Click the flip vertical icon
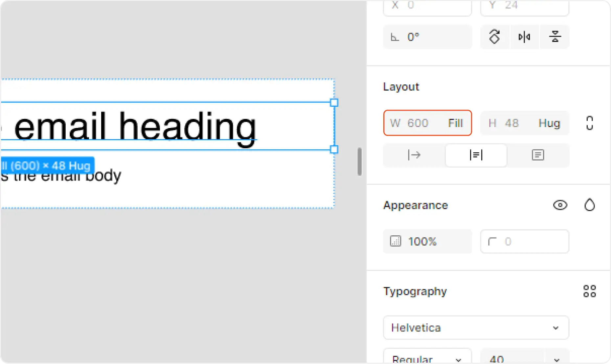 pos(555,37)
